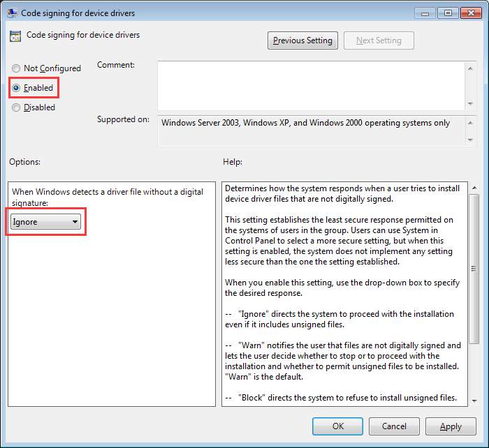
Task: Maximize the Code signing dialog window
Action: 448,13
